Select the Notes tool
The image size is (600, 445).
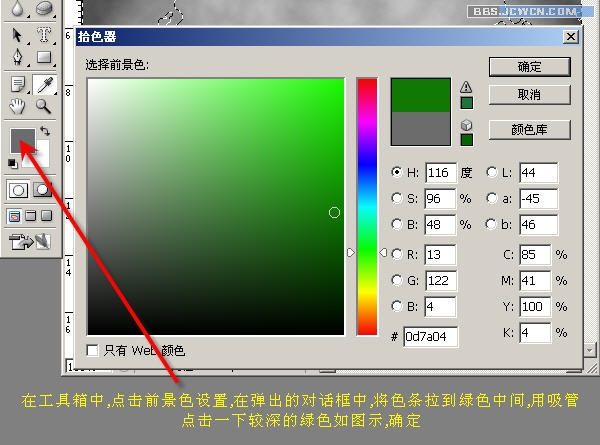[18, 85]
